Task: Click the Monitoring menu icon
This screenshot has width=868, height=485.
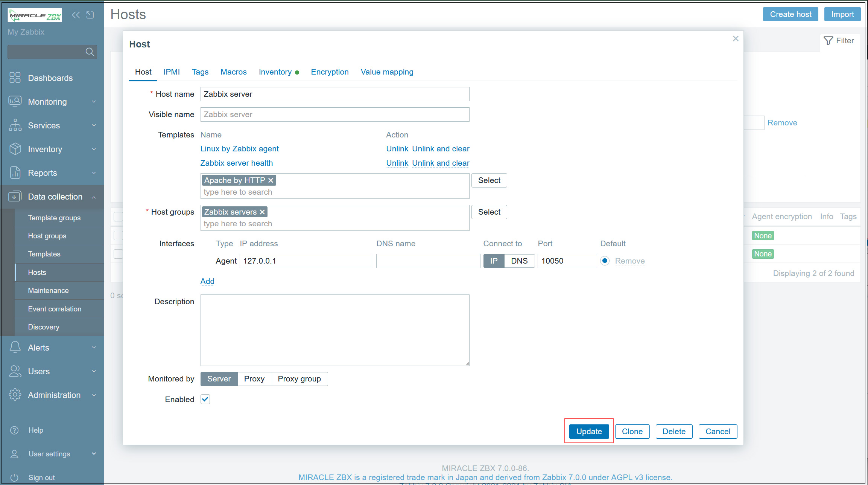Action: tap(15, 101)
